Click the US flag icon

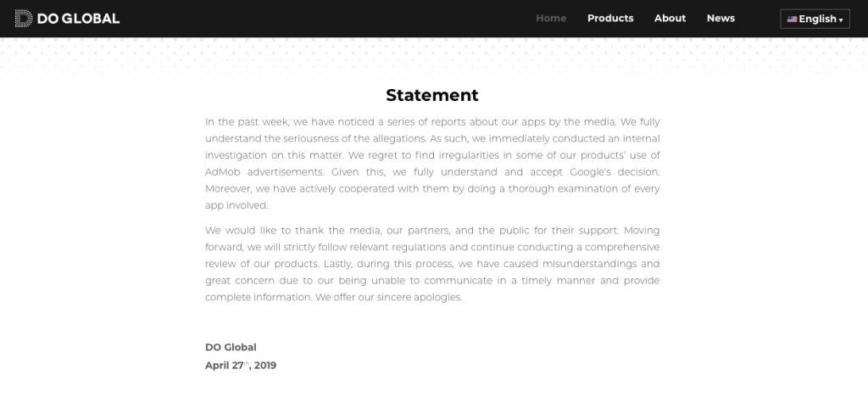point(792,19)
